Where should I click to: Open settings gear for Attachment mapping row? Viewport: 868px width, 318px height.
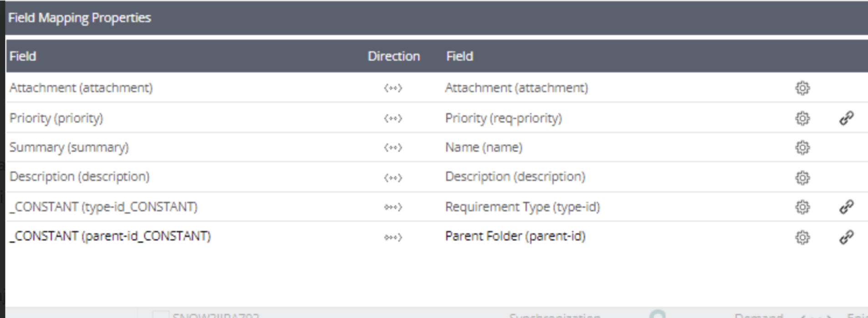pos(802,88)
